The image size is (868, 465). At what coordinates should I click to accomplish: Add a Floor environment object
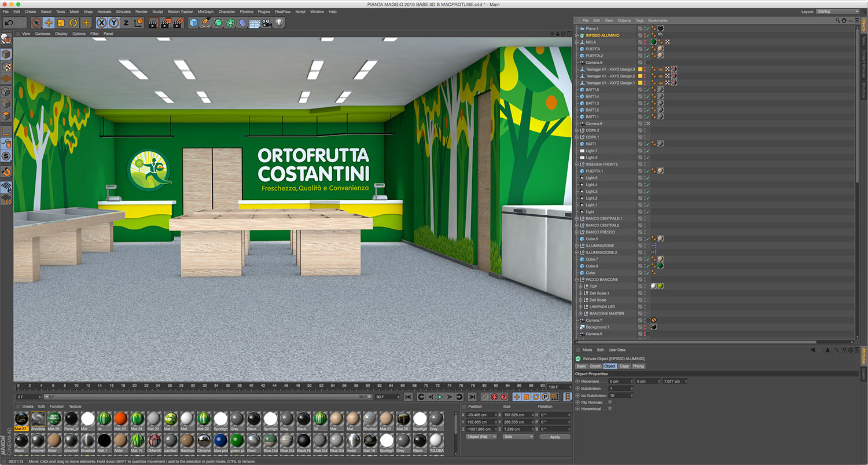coord(255,23)
